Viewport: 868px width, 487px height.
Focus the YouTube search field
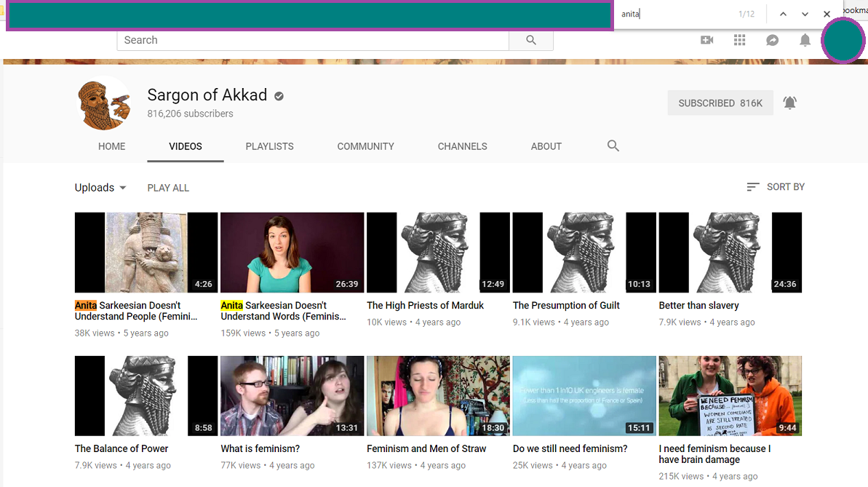pos(313,40)
